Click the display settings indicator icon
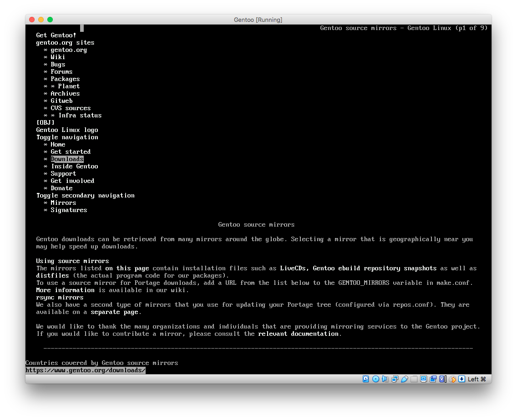Image resolution: width=517 pixels, height=420 pixels. pos(424,379)
